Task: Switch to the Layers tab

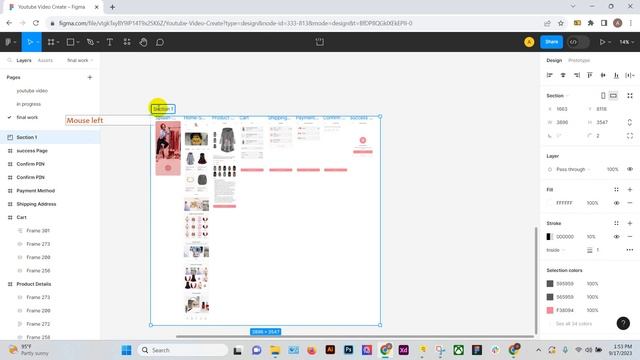Action: click(x=24, y=60)
